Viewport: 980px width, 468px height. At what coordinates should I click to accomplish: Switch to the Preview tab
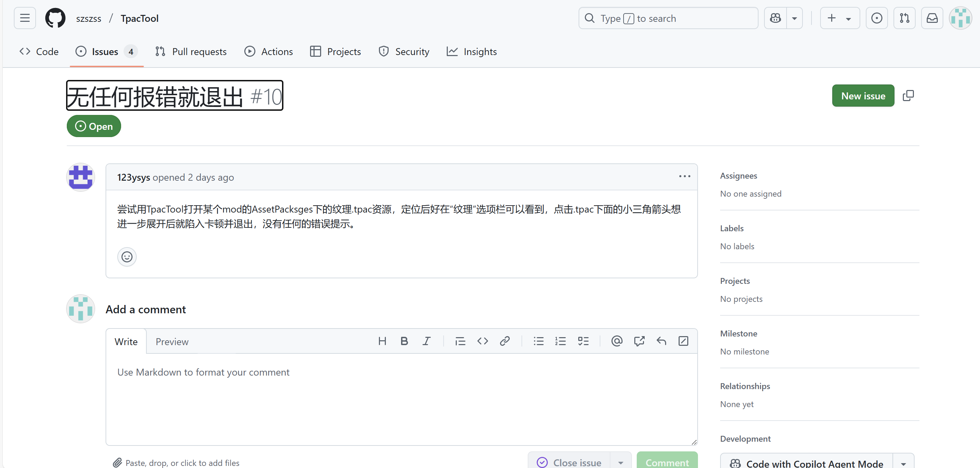[x=172, y=341]
